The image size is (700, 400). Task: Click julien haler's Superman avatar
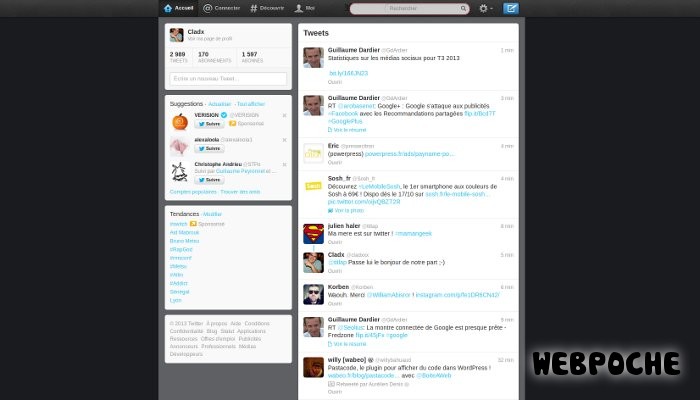(x=313, y=234)
